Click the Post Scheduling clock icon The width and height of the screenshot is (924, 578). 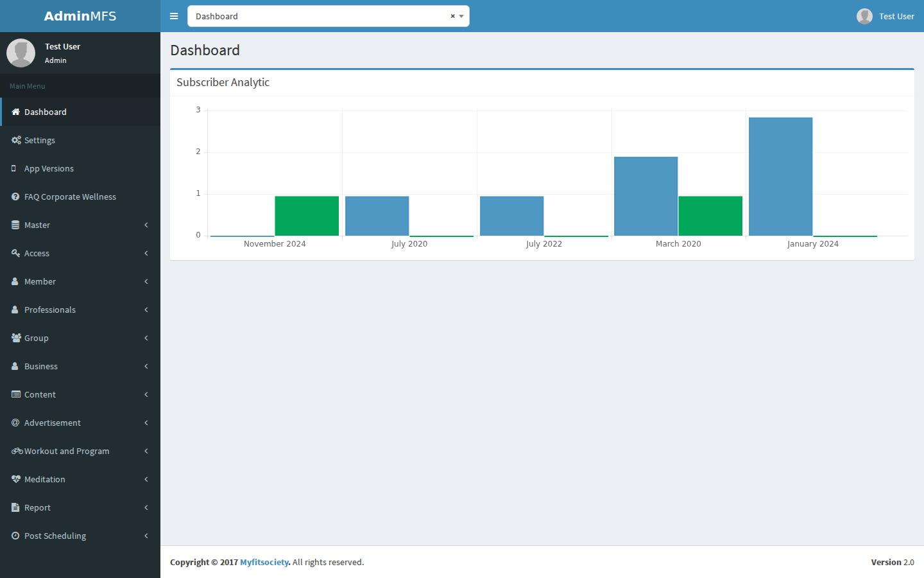coord(15,536)
